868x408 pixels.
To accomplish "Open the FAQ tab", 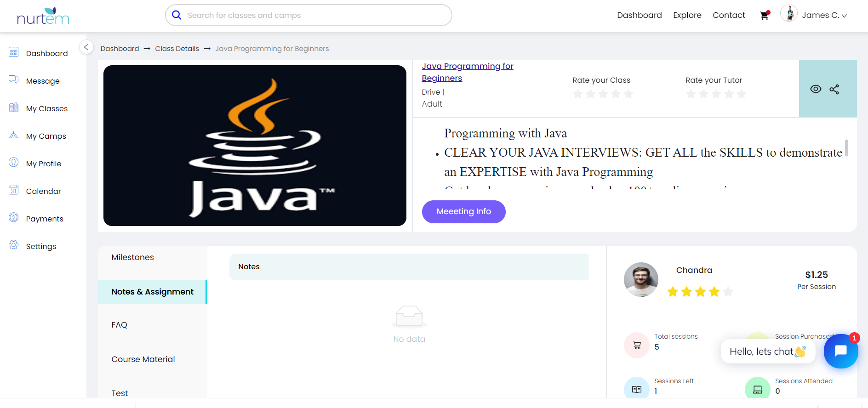I will click(x=119, y=325).
